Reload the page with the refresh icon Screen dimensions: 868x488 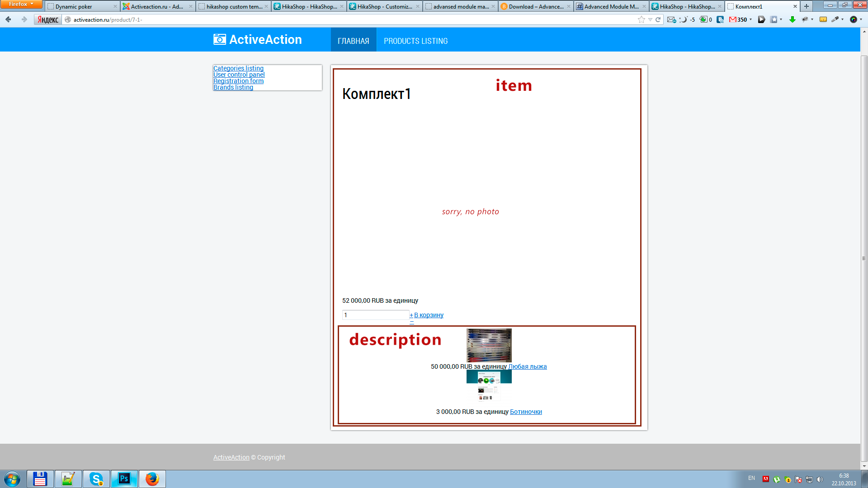658,19
